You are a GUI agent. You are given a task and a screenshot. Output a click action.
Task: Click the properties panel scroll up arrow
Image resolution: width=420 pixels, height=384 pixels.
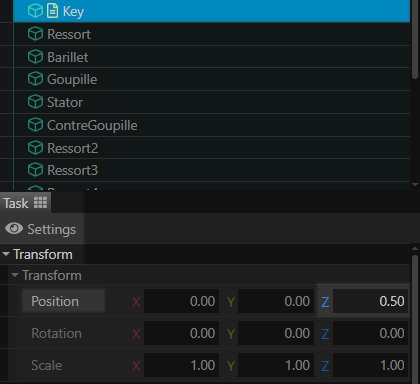click(x=415, y=249)
